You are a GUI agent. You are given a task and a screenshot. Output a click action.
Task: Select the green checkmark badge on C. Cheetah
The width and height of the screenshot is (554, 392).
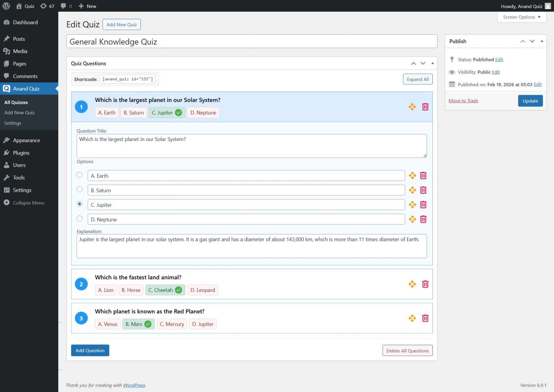[x=178, y=290]
